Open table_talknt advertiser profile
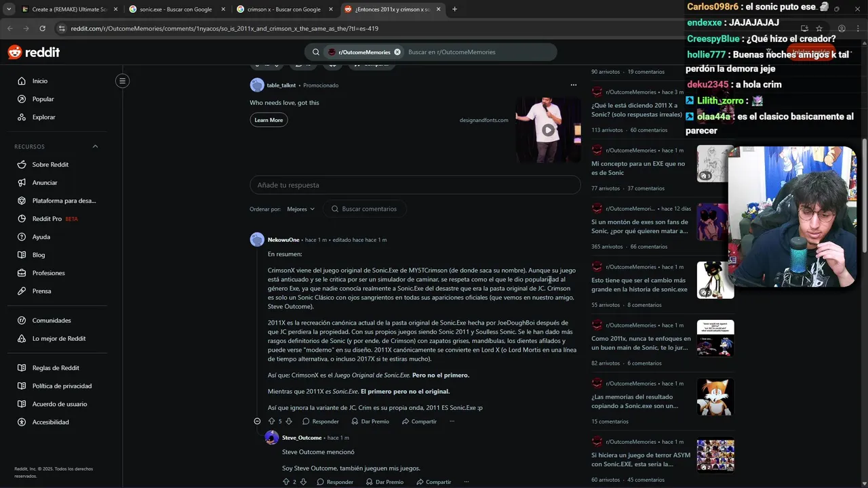This screenshot has width=868, height=488. [281, 85]
